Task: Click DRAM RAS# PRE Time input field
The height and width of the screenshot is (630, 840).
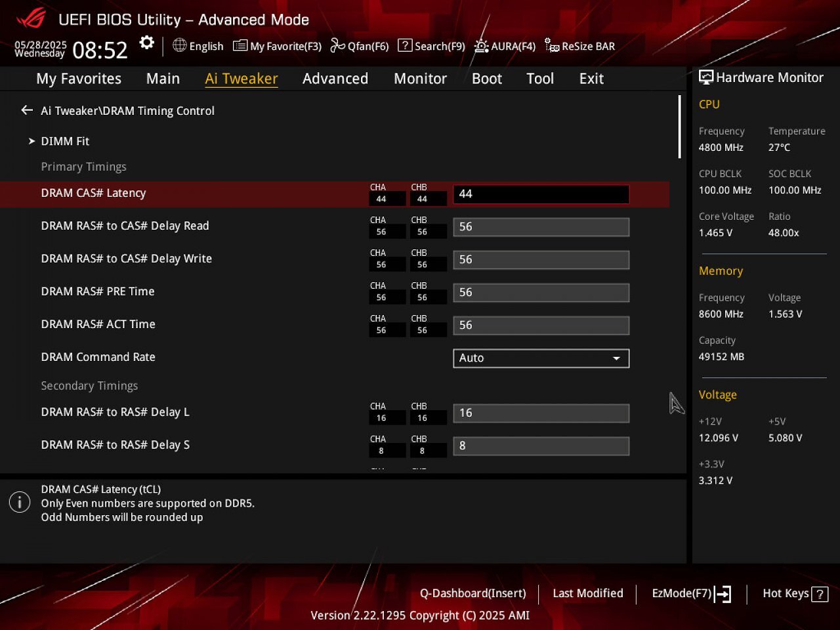Action: (541, 293)
